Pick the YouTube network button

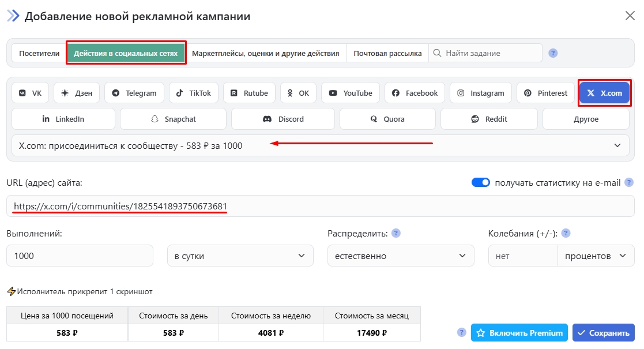[x=351, y=93]
